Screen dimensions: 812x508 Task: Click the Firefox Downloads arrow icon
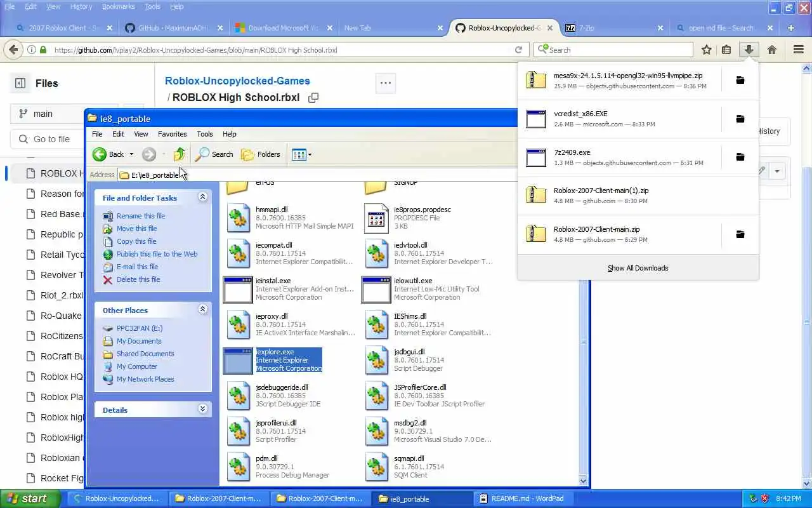tap(749, 50)
